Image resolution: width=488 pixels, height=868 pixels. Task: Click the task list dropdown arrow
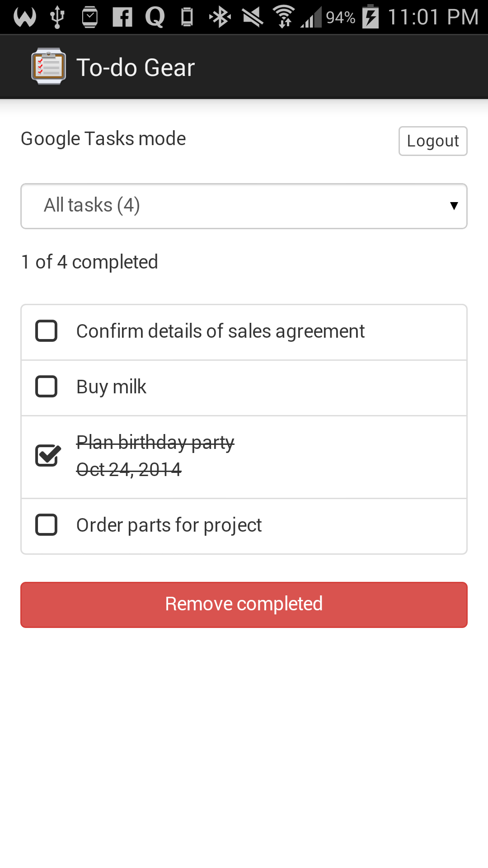(454, 206)
